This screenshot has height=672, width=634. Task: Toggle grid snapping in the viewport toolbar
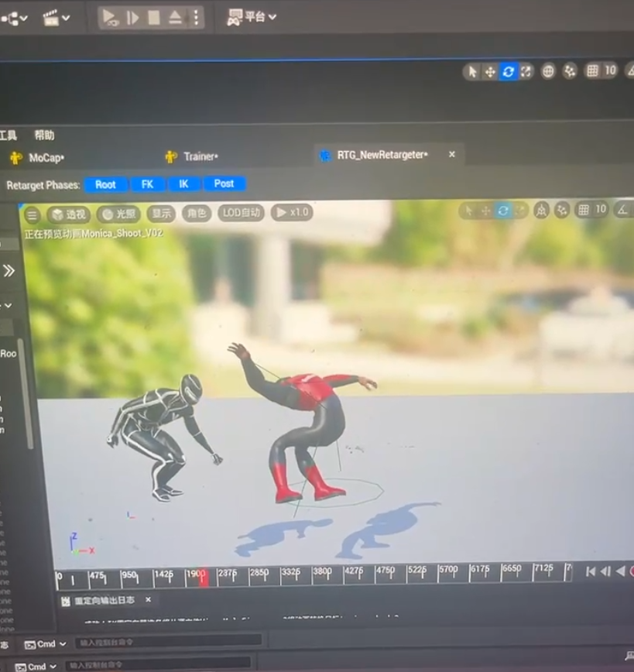click(584, 210)
